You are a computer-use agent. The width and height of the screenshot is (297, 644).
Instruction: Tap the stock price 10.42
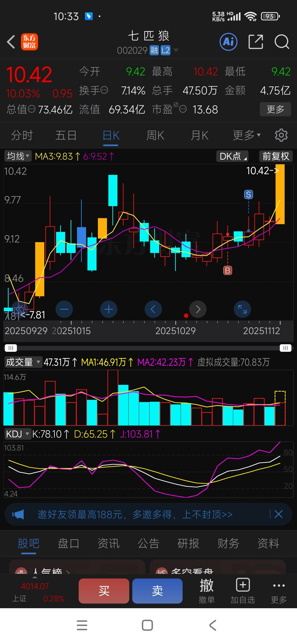click(29, 74)
